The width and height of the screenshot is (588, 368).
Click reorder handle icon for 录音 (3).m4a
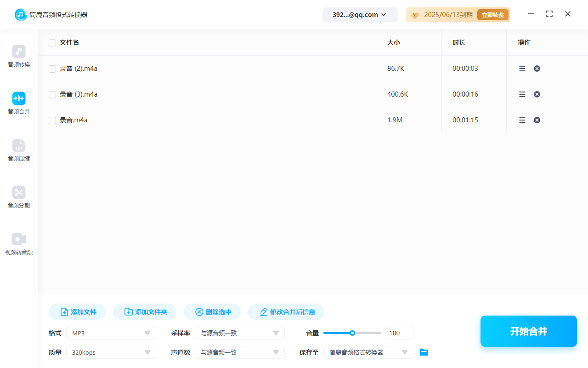coord(522,94)
